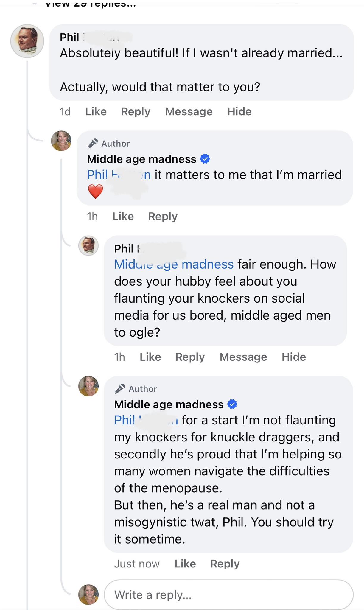Tap the verified badge on latest author reply
Viewport: 364px width, 610px height.
click(x=232, y=404)
